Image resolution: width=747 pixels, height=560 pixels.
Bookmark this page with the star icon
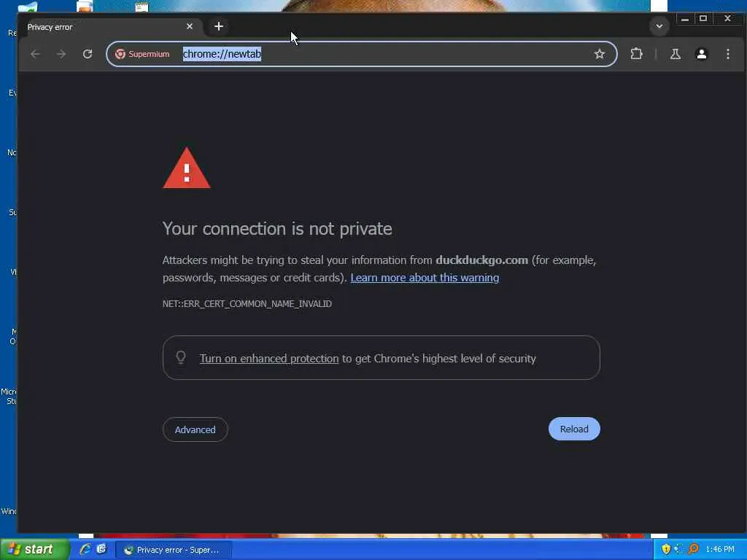[600, 54]
